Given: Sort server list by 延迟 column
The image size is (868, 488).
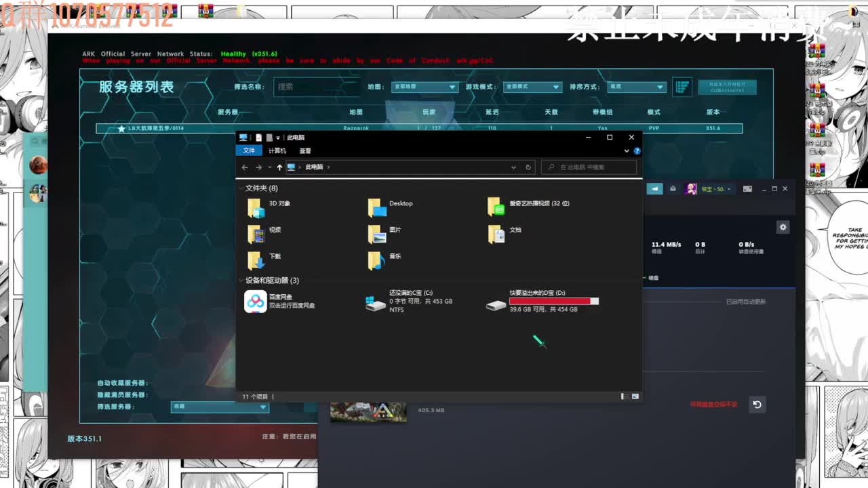Looking at the screenshot, I should click(x=492, y=112).
